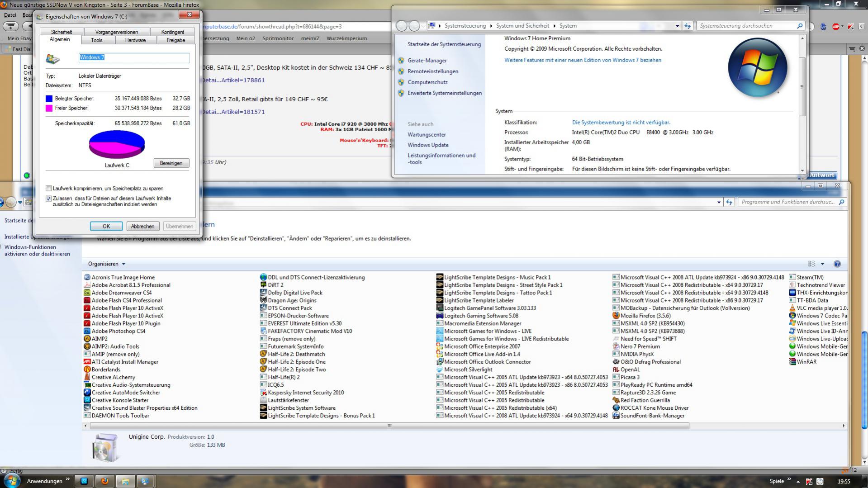This screenshot has height=488, width=868.
Task: Enable the 'Laufwerk komprimieren' checkbox
Action: (x=49, y=188)
